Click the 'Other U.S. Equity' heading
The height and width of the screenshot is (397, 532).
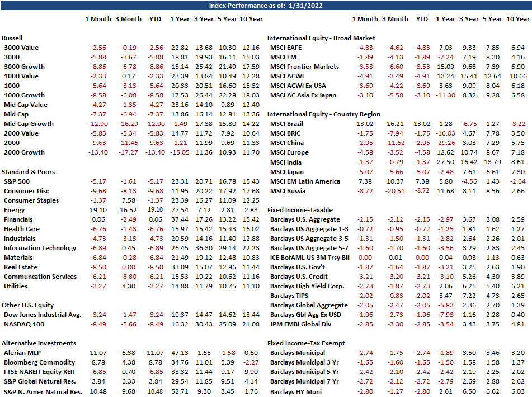coord(28,305)
